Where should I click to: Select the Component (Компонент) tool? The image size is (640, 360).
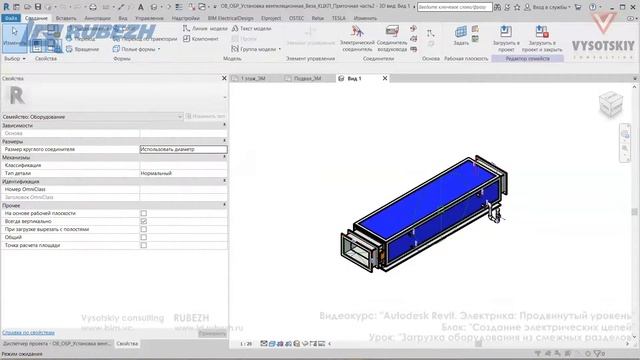tap(201, 39)
